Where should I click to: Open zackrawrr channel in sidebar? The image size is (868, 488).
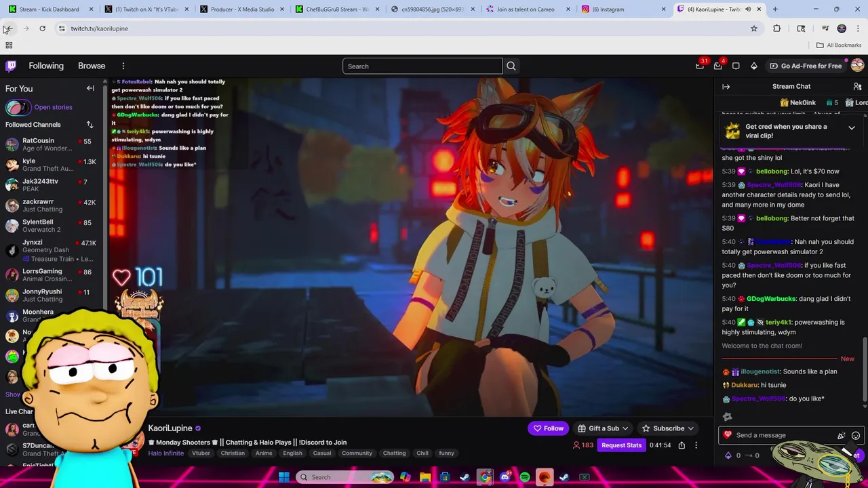point(51,205)
